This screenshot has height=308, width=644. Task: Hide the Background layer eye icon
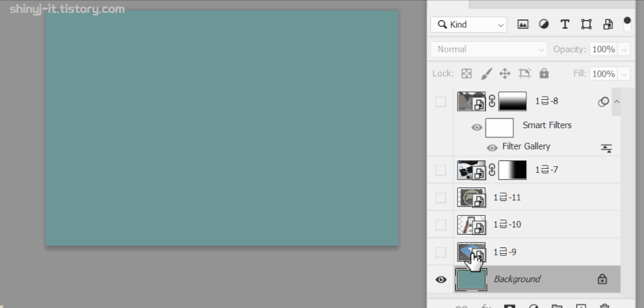tap(440, 280)
